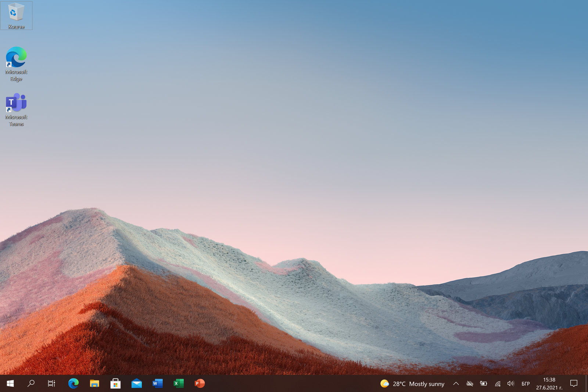The height and width of the screenshot is (392, 588).
Task: Open Microsoft Store from the taskbar
Action: tap(115, 384)
